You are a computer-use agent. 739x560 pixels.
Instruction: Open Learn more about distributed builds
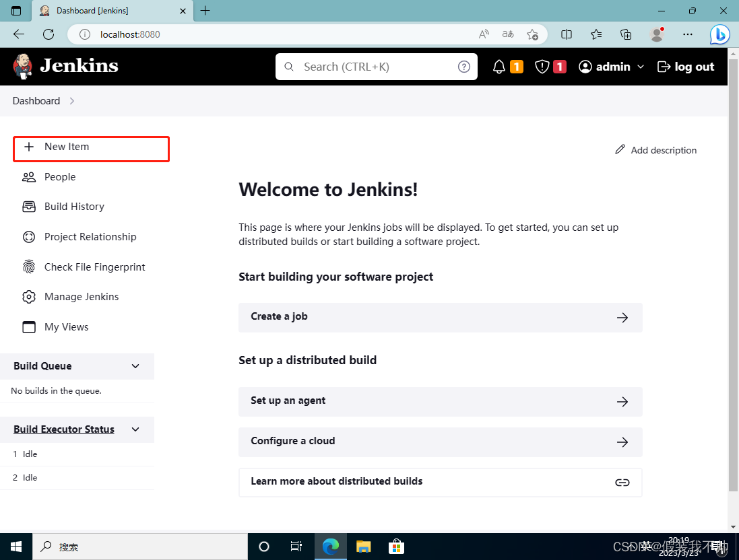click(440, 483)
